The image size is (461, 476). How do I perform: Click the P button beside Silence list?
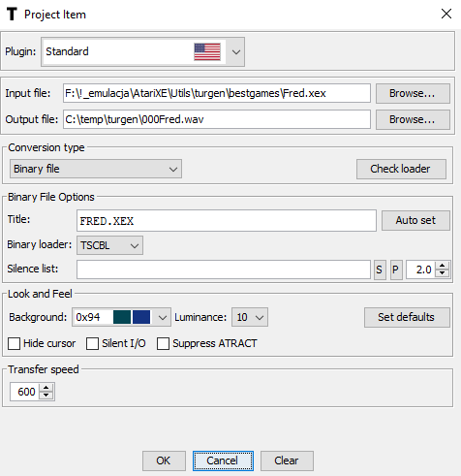pos(396,270)
